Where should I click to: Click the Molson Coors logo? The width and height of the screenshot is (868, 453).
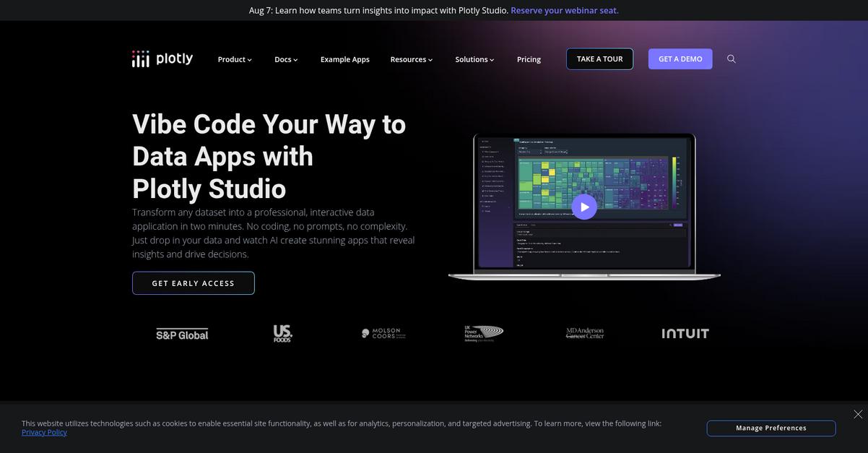point(383,333)
